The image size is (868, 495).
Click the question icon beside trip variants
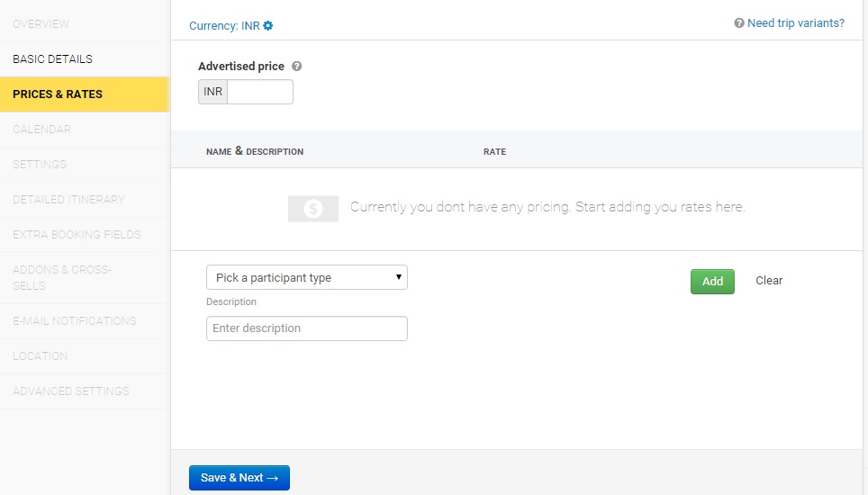click(x=739, y=23)
